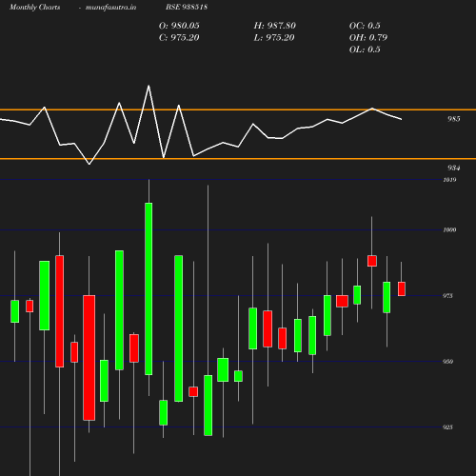Click the 925 price axis label
The image size is (476, 476).
click(x=447, y=427)
